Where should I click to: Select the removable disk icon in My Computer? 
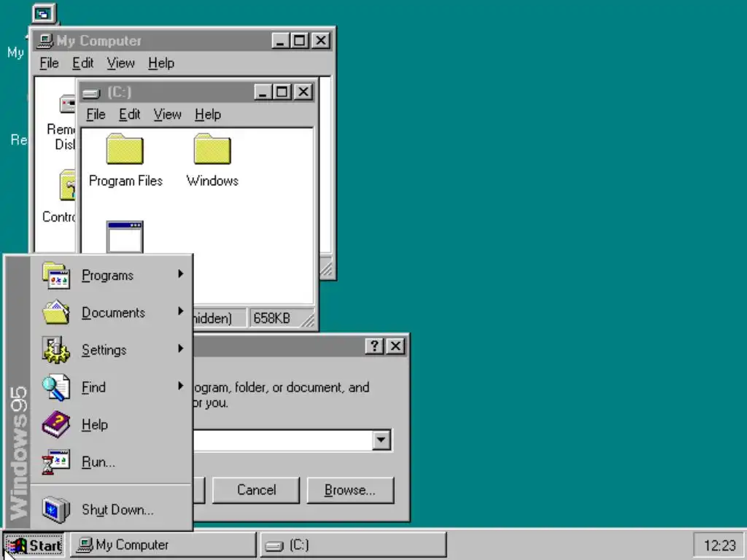tap(67, 104)
